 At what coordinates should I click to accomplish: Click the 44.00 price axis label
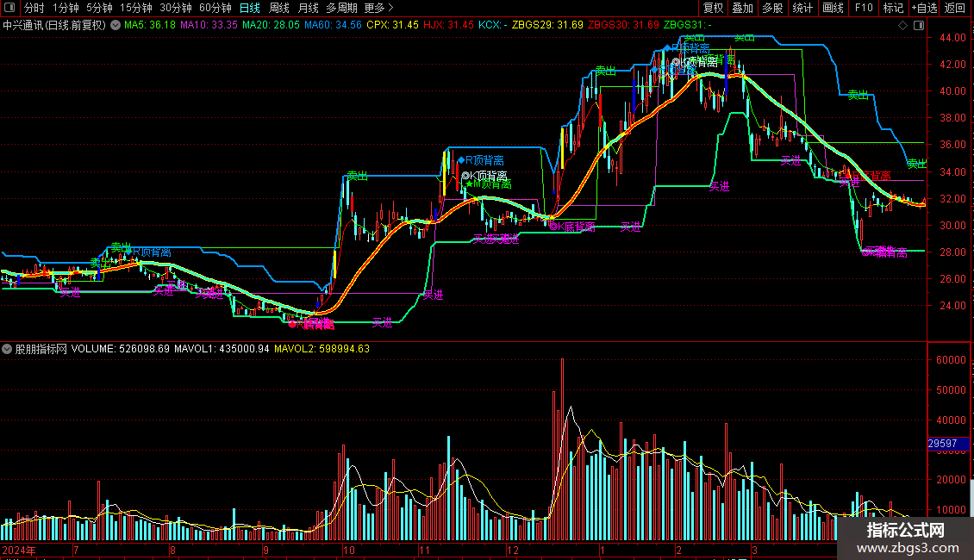click(952, 37)
